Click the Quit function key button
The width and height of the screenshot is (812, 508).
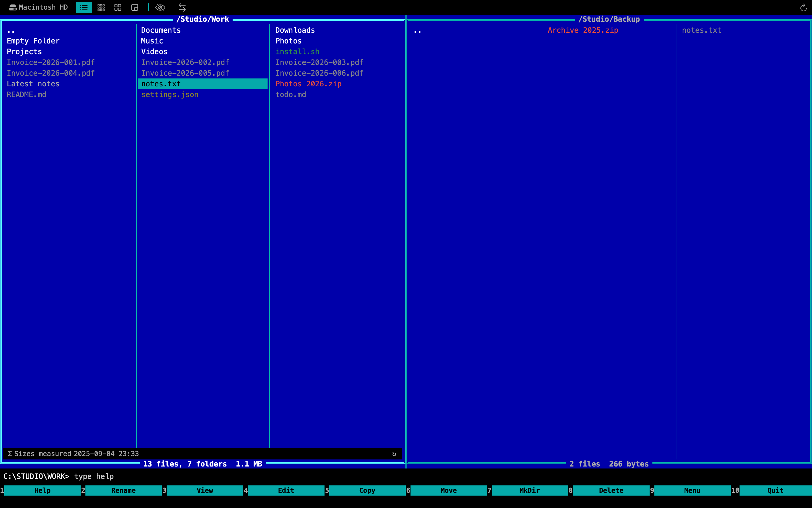click(x=775, y=490)
